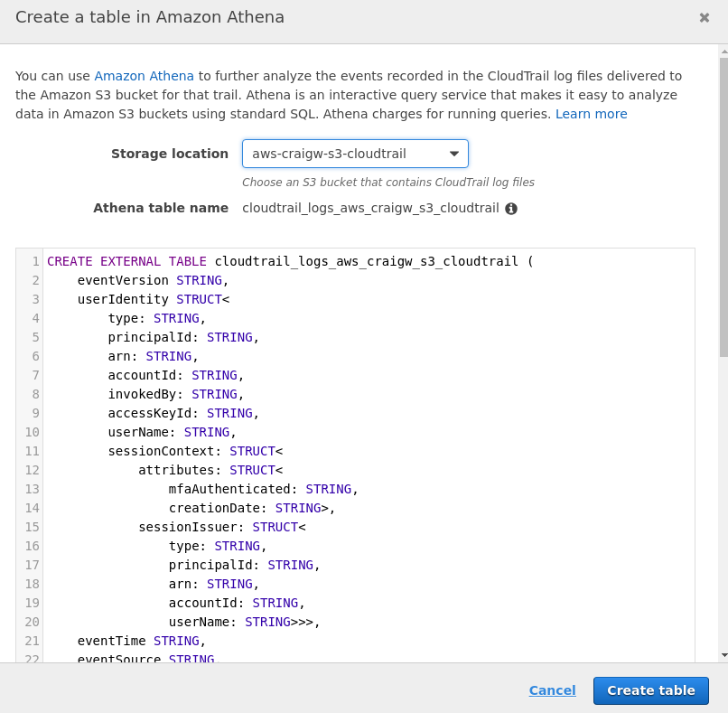Close the Create a table dialog
Image resolution: width=728 pixels, height=713 pixels.
(705, 17)
